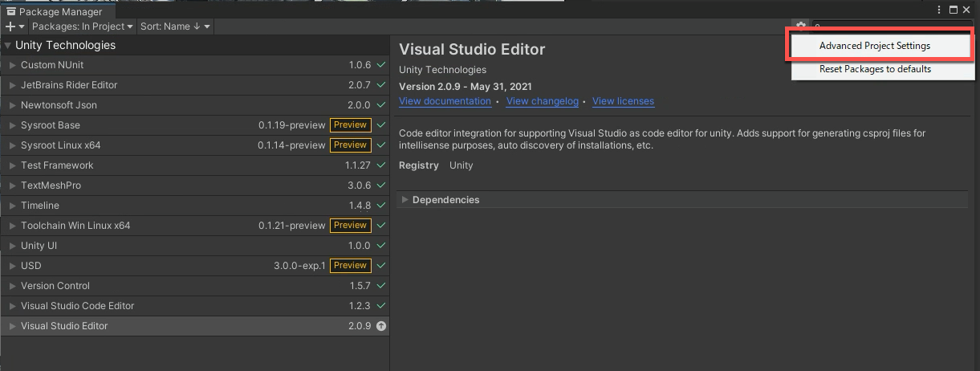Expand the TextMeshPro package versions arrow

(13, 185)
